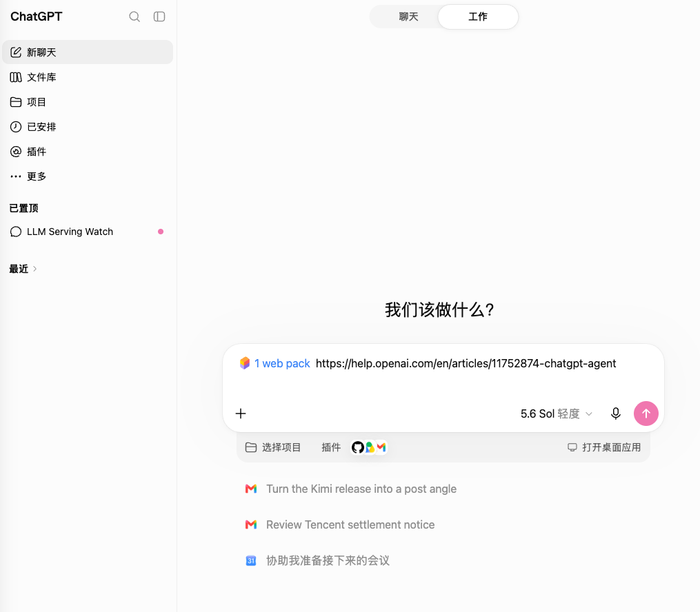Click the ChatGPT logo title

coord(36,17)
